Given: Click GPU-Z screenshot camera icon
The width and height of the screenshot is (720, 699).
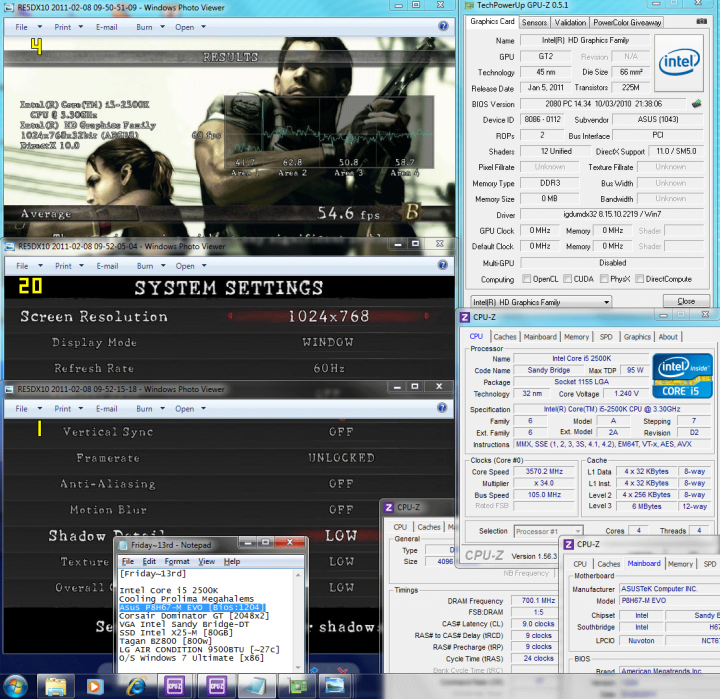Looking at the screenshot, I should (x=701, y=21).
